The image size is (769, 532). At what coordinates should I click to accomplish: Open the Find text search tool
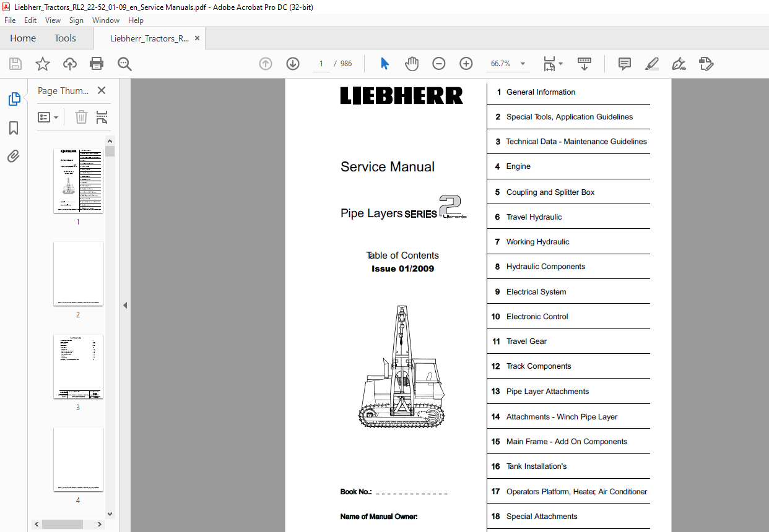[124, 64]
